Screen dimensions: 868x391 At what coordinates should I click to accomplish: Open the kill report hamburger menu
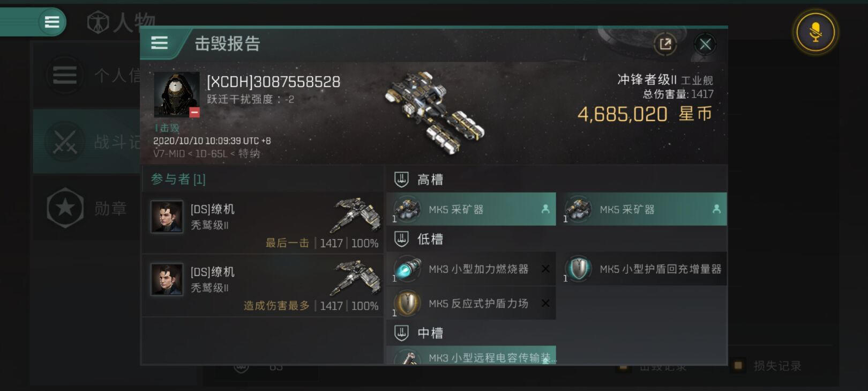point(159,43)
